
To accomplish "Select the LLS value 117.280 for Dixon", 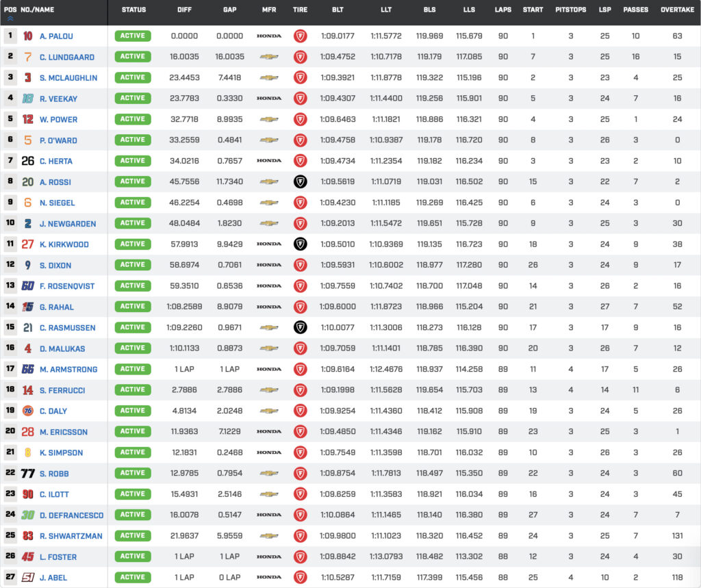I will point(469,265).
